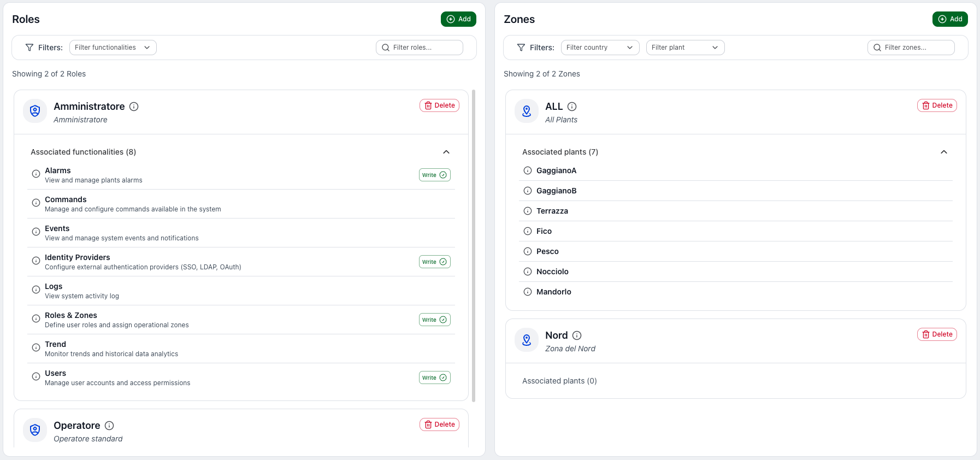Click the info icon beside Pesco
Screen dimensions: 980x460
tap(528, 251)
